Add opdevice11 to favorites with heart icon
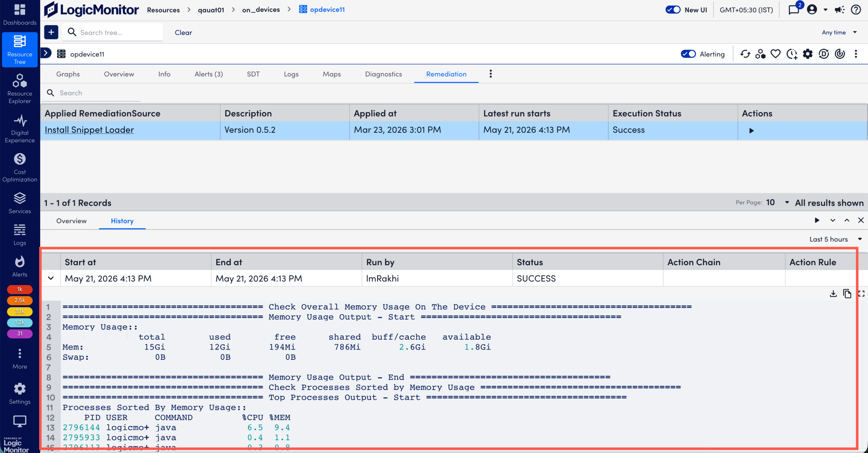 775,54
